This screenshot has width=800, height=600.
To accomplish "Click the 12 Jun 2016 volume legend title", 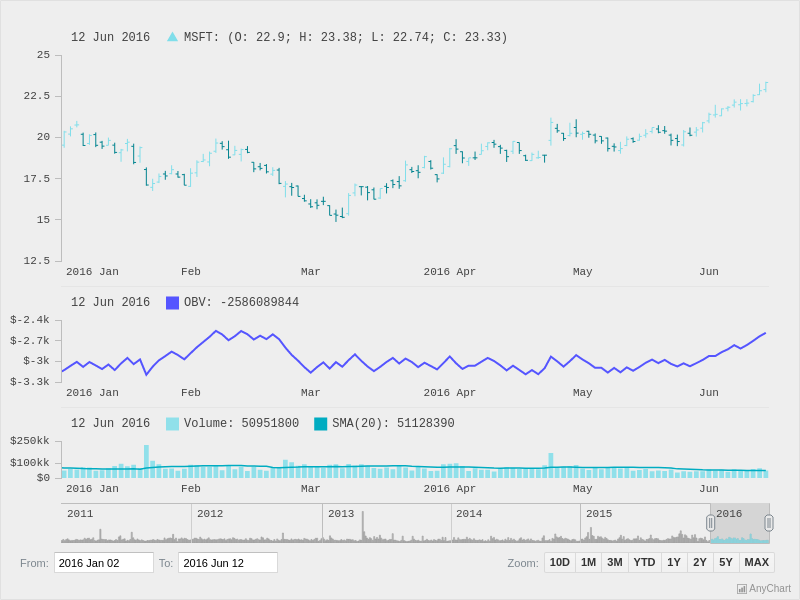I will click(110, 423).
